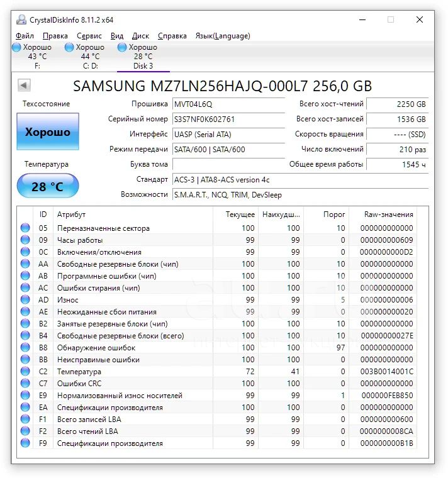Click status orb for C2 Температура
Viewport: 448px width, 478px height.
pyautogui.click(x=25, y=371)
